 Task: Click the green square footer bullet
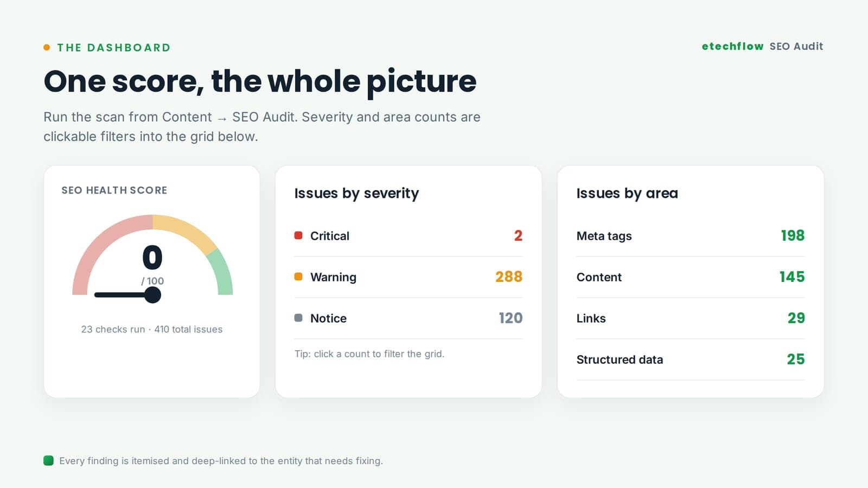click(x=48, y=461)
